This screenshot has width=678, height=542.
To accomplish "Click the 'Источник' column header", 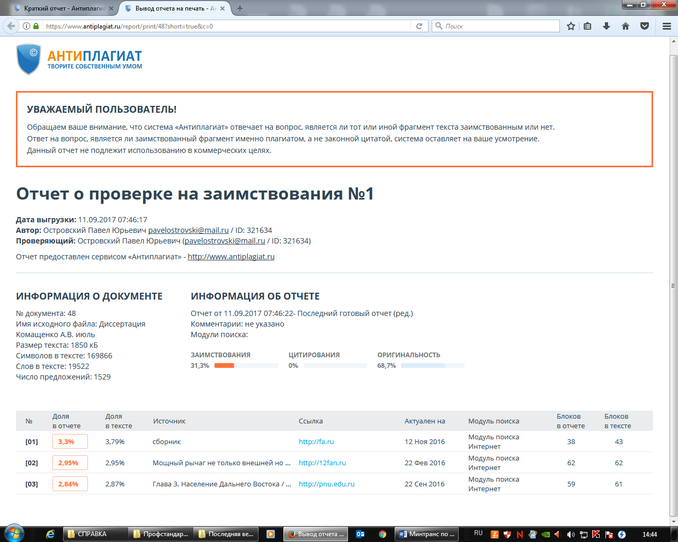I will [x=169, y=421].
